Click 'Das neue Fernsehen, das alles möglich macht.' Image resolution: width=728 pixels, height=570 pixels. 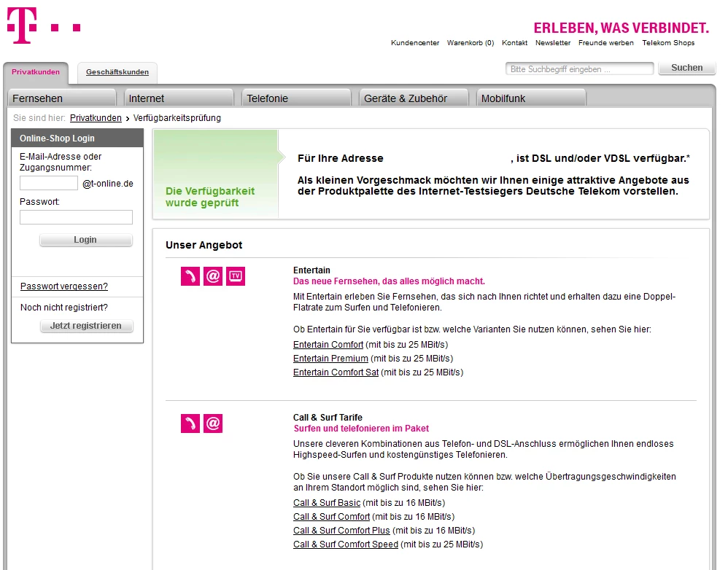pyautogui.click(x=389, y=281)
